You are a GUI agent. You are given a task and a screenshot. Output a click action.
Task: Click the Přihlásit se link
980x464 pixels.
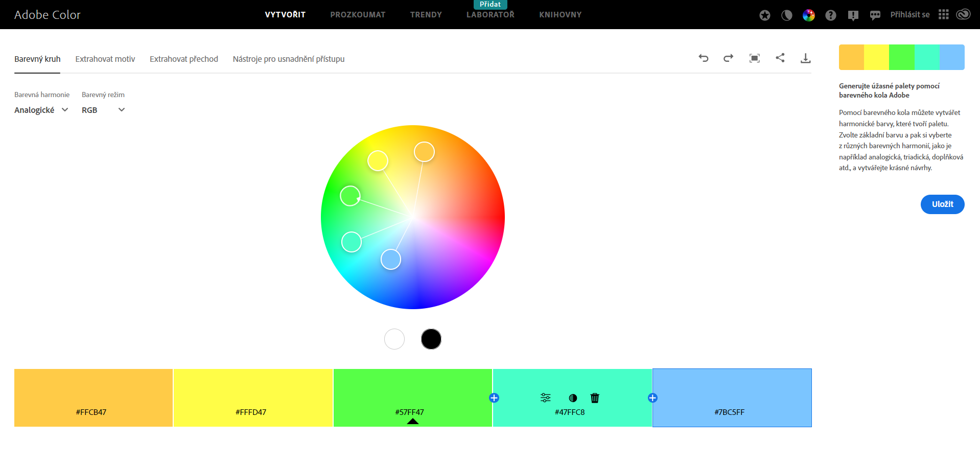(x=909, y=15)
